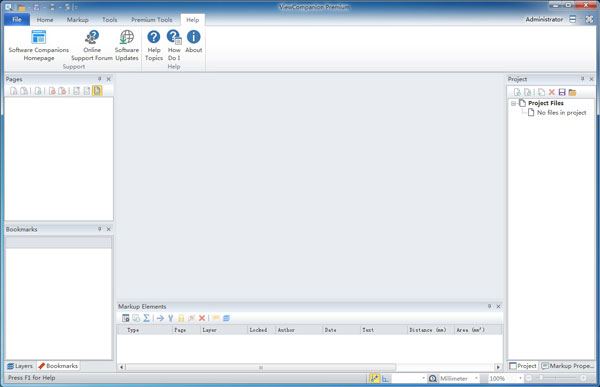Open the empty status bar dropdown
This screenshot has height=387, width=600.
pyautogui.click(x=424, y=378)
